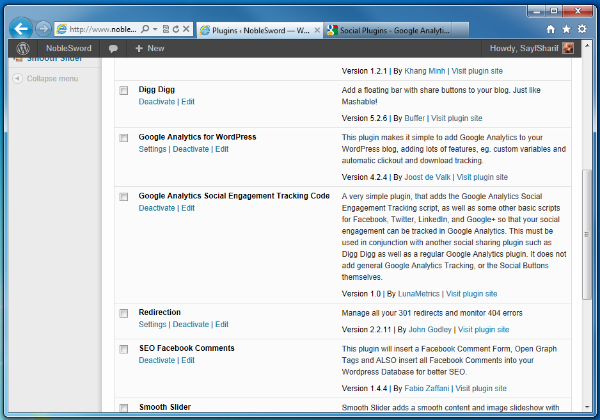Open Khang Minh author link
Viewport: 600px width, 420px height.
tap(425, 71)
